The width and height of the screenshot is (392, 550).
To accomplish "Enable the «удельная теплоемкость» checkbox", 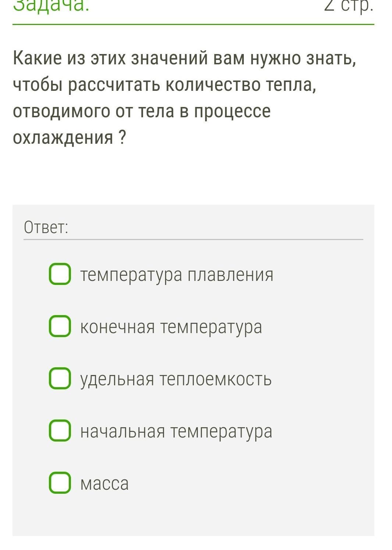I will point(60,378).
